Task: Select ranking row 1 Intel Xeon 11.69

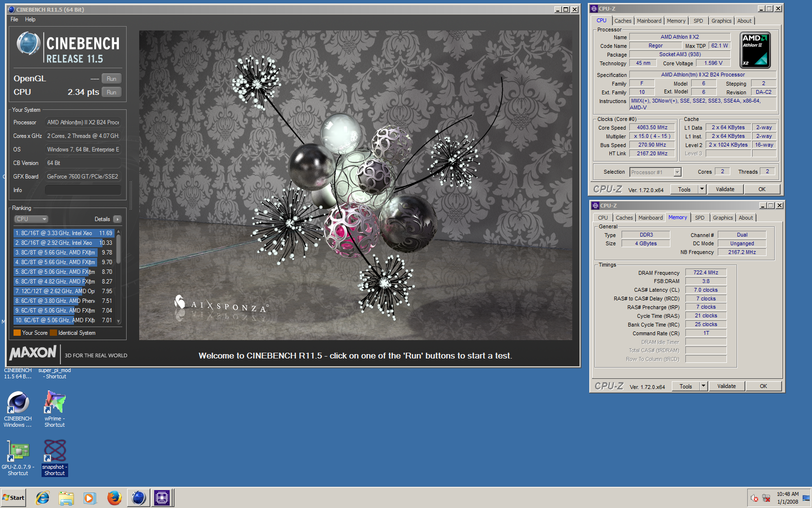Action: (x=64, y=233)
